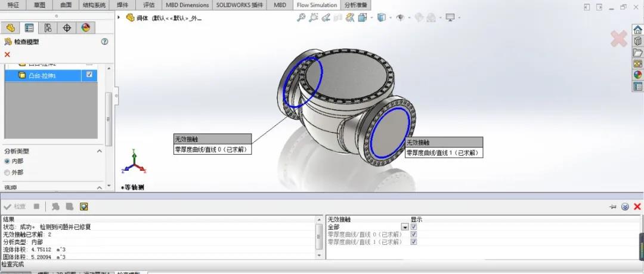Toggle display checkbox for 零厚度曲线/直线 0
Viewport: 644px width, 274px height.
[414, 235]
